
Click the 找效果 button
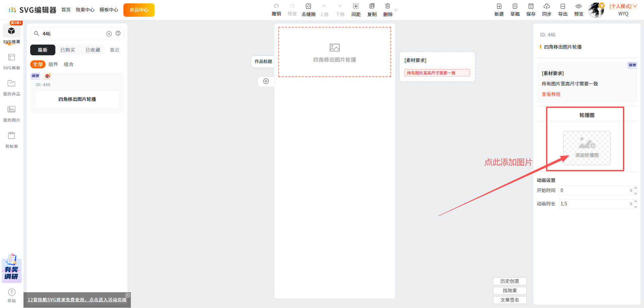pyautogui.click(x=510, y=291)
